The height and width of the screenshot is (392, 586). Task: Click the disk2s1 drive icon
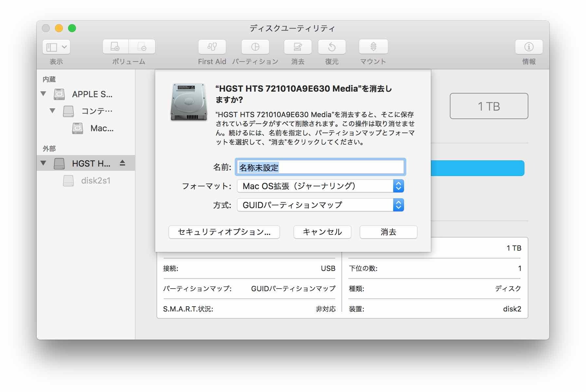tap(68, 181)
